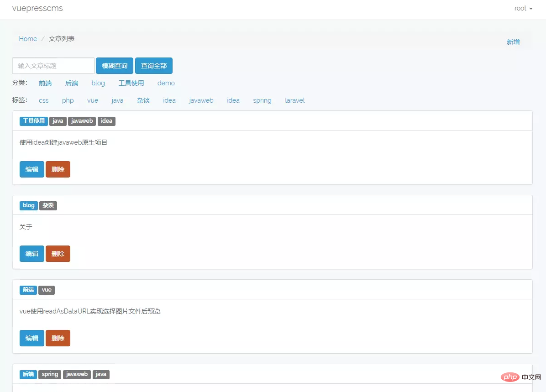Click the vuepresscms brand link

pos(37,8)
